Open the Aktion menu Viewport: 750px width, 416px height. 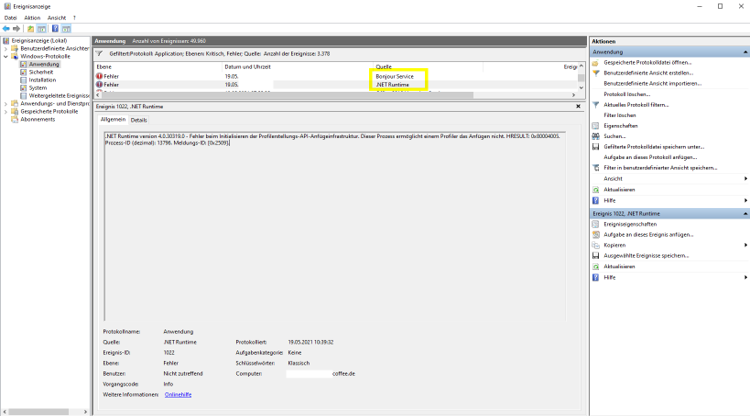coord(32,18)
